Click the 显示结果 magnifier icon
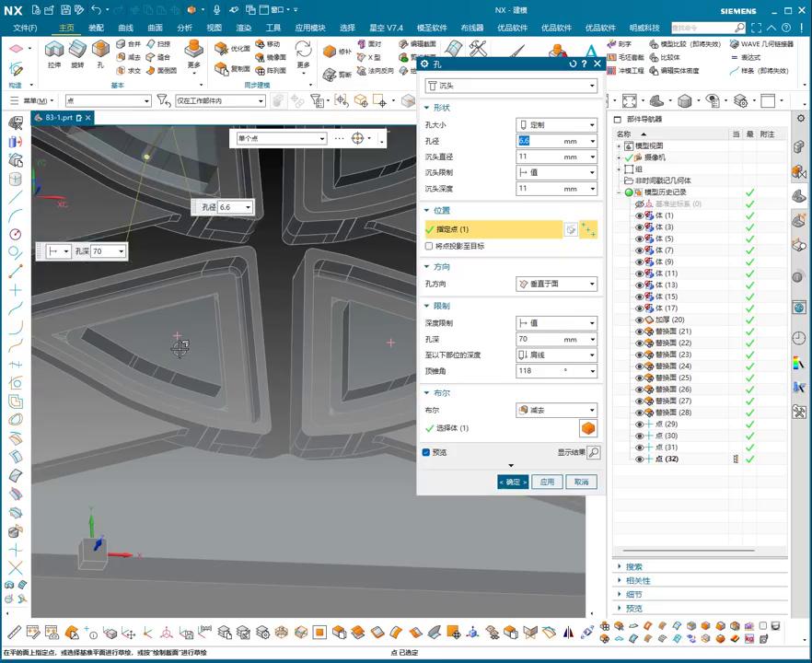 (x=593, y=452)
